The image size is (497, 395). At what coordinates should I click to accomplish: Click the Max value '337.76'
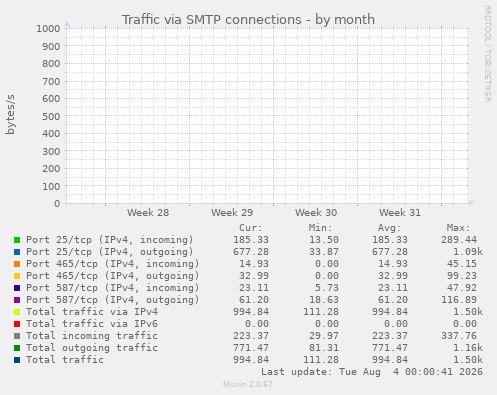pyautogui.click(x=459, y=336)
